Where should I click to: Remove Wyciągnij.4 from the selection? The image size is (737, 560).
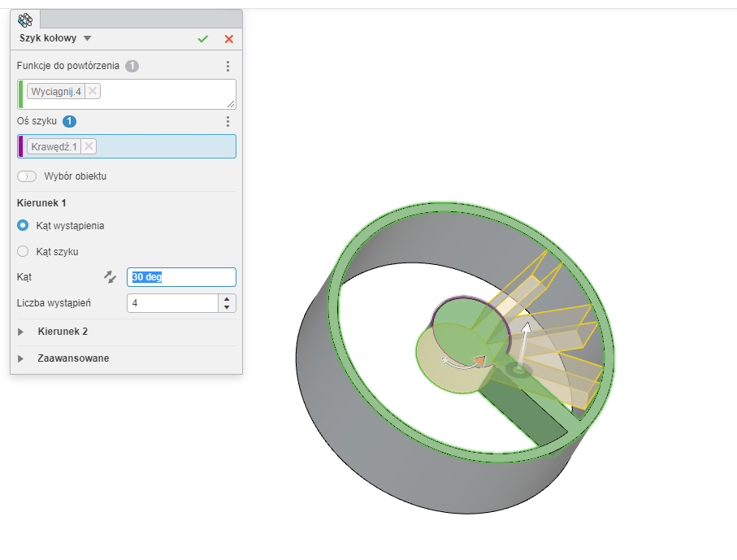(x=93, y=91)
